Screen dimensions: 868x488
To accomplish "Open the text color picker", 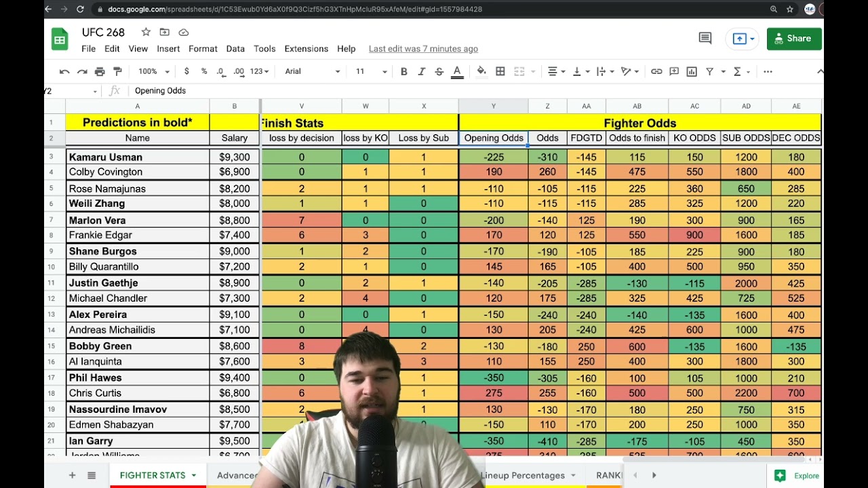I will (457, 71).
